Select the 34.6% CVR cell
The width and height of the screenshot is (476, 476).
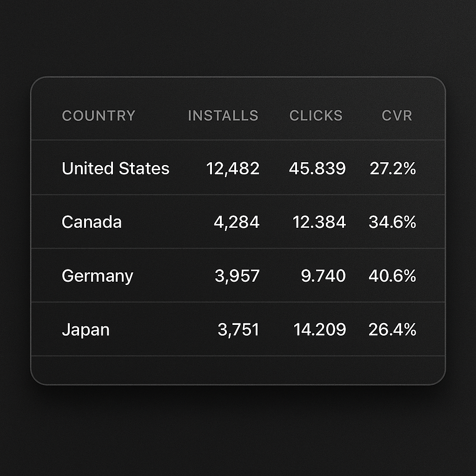pos(392,222)
